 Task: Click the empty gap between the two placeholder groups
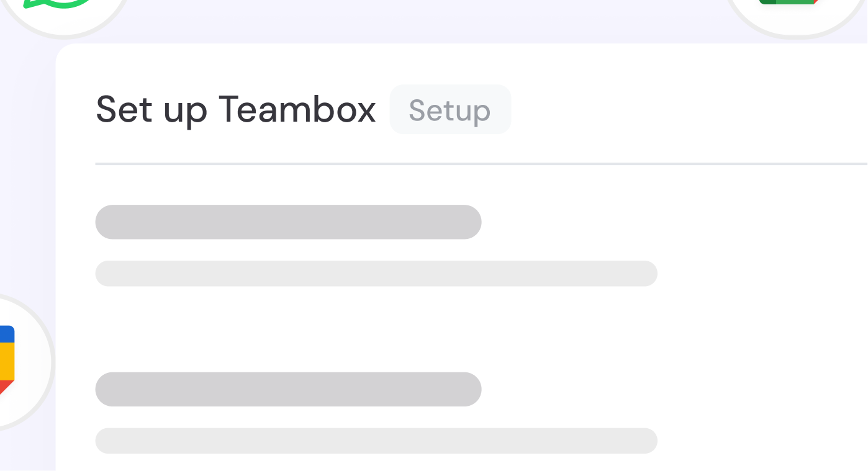point(376,329)
